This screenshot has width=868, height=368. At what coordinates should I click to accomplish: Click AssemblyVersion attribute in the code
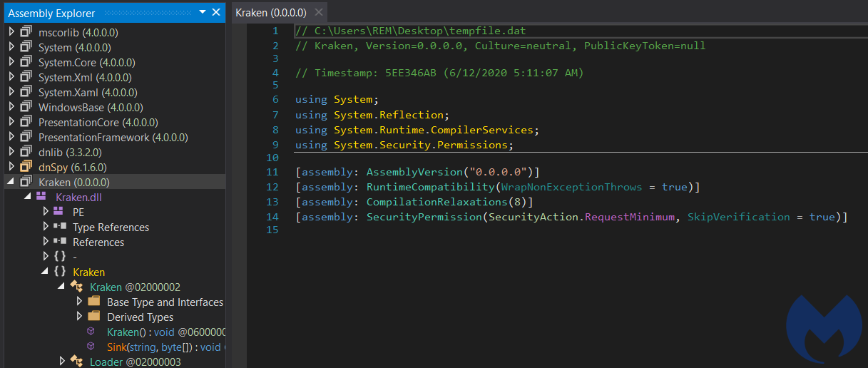(414, 172)
